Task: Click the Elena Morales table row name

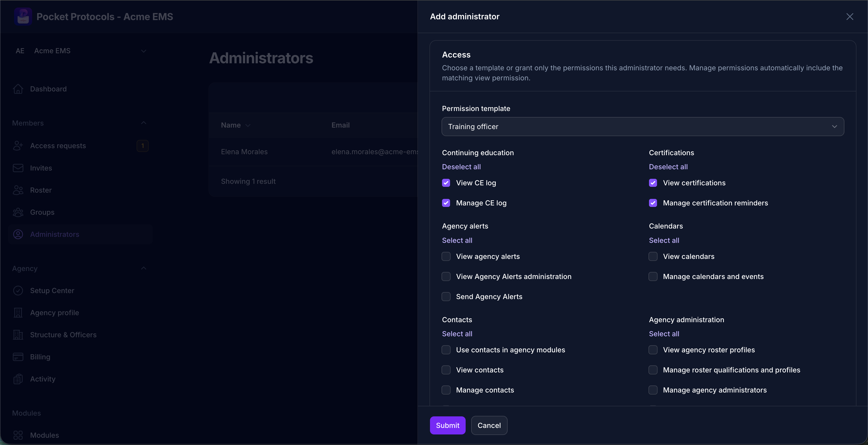Action: tap(244, 152)
